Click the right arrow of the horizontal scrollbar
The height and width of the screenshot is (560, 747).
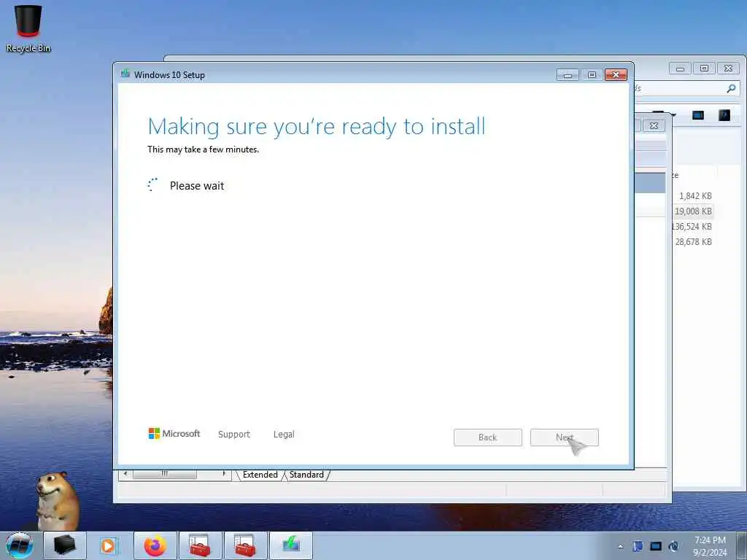pos(224,474)
